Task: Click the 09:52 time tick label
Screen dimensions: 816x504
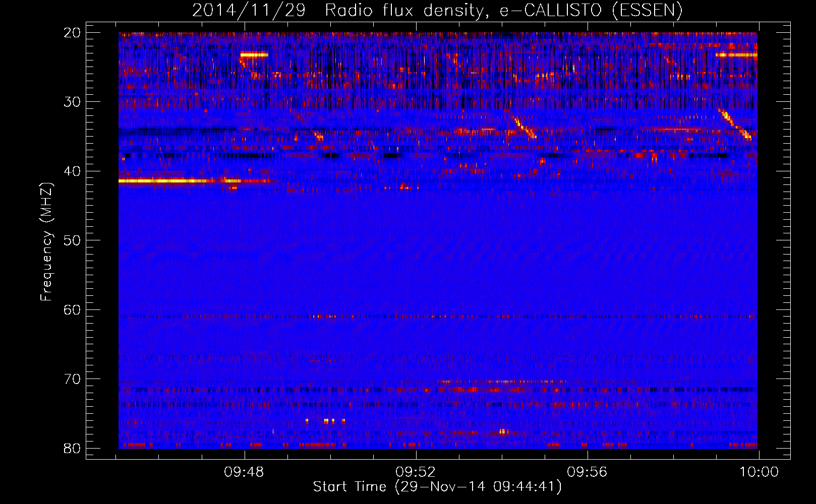Action: (x=415, y=472)
